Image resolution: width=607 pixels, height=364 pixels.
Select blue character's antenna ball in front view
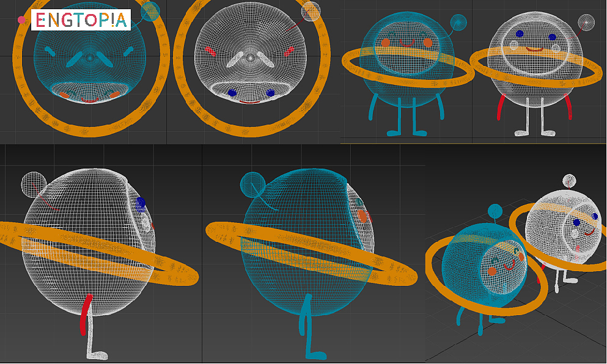(458, 23)
